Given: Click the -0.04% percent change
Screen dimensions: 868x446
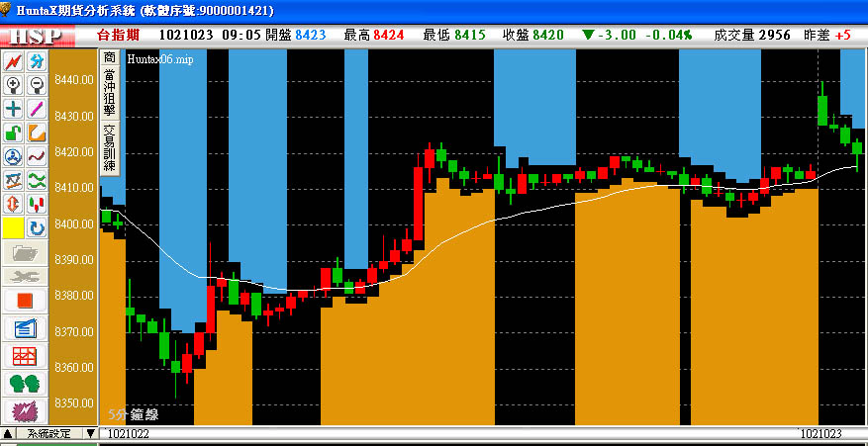Looking at the screenshot, I should (x=669, y=35).
